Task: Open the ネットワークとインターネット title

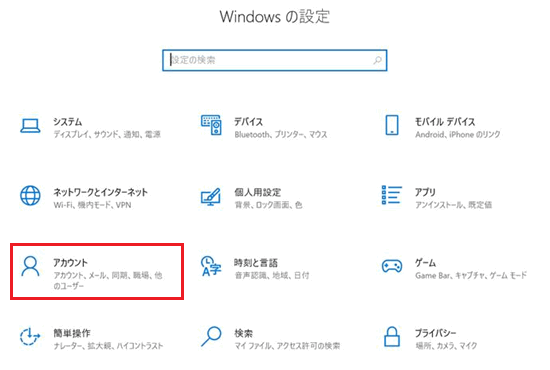Action: pos(100,192)
